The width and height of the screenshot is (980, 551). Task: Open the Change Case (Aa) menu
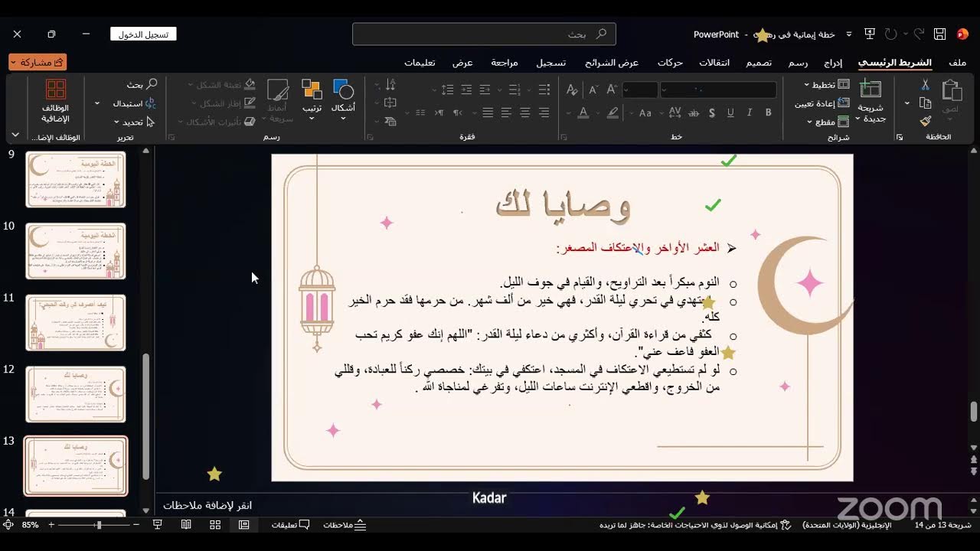645,112
